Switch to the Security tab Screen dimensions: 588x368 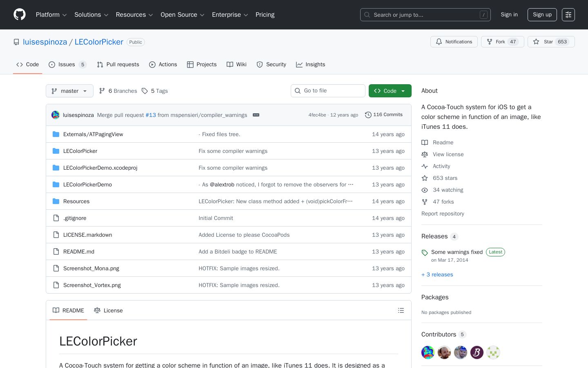(x=271, y=65)
